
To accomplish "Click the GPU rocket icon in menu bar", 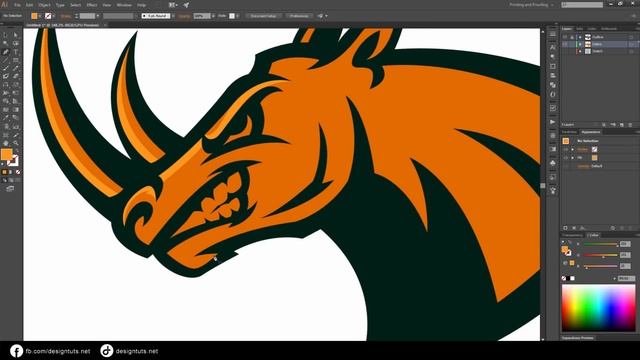I will click(x=186, y=5).
